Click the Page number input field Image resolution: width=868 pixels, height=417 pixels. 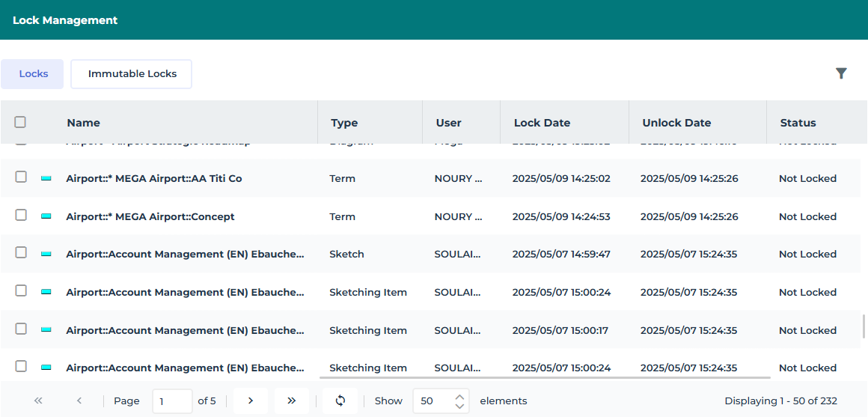click(x=172, y=401)
